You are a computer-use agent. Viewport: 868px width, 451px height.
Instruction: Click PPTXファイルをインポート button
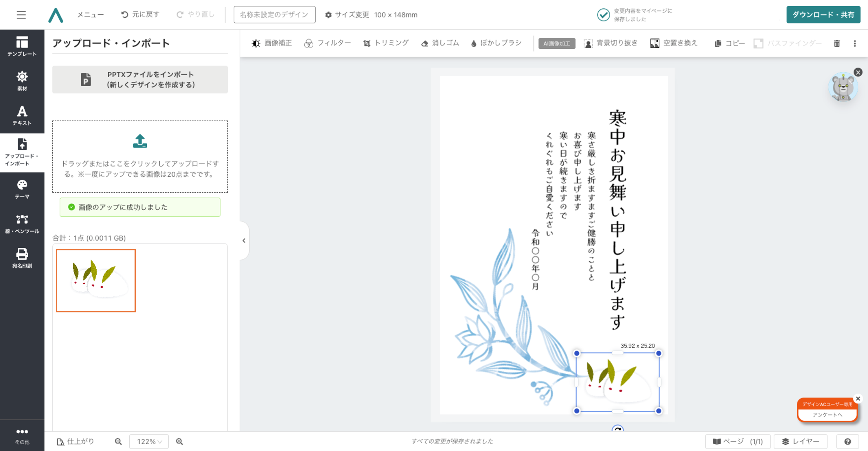(140, 80)
